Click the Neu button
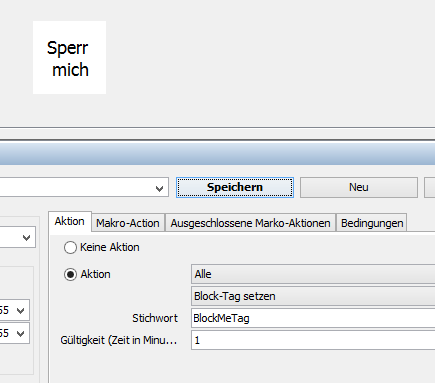Screen dimensions: 435x383 (x=359, y=187)
